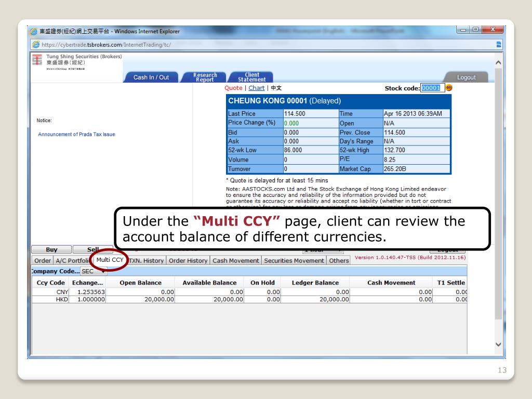The height and width of the screenshot is (399, 532).
Task: Click the Echange... column header
Action: 87,283
